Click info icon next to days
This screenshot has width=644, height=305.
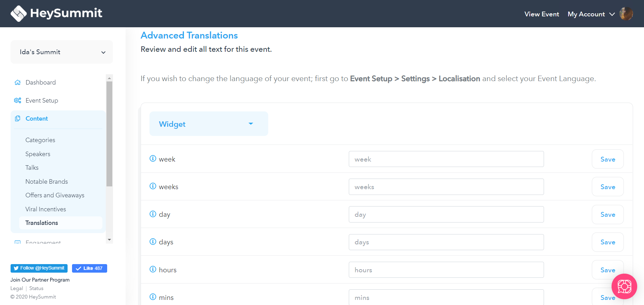pos(153,241)
